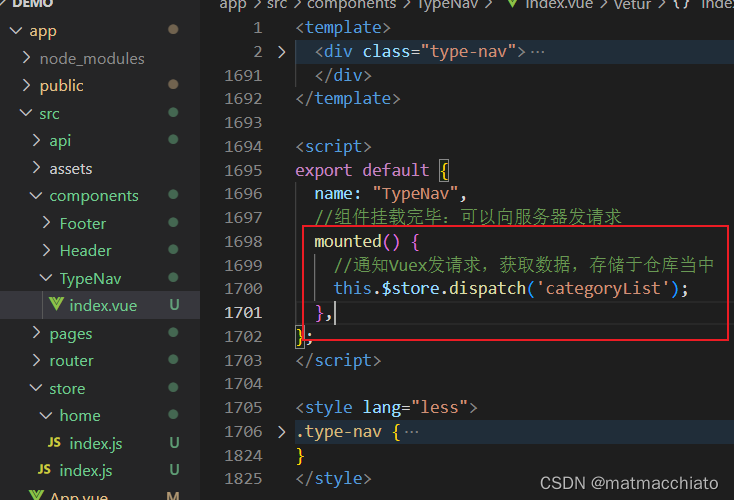Viewport: 734px width, 500px height.
Task: Select the Header folder label
Action: [86, 251]
